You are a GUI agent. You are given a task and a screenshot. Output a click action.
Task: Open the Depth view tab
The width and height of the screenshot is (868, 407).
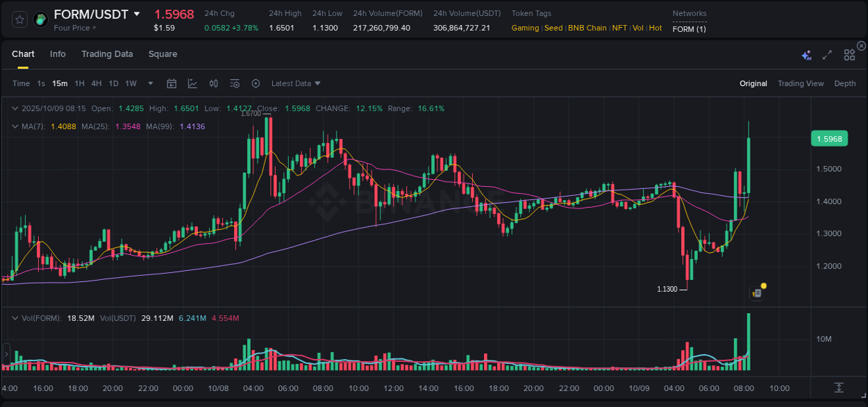click(845, 83)
